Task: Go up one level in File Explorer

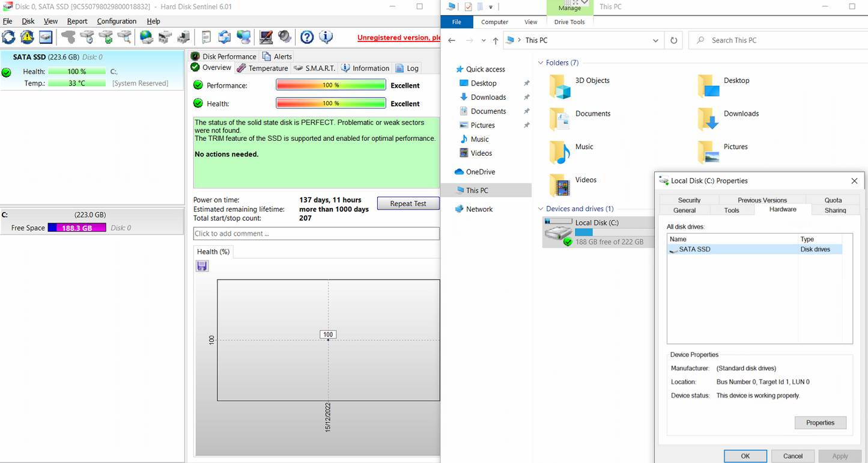Action: click(x=495, y=40)
